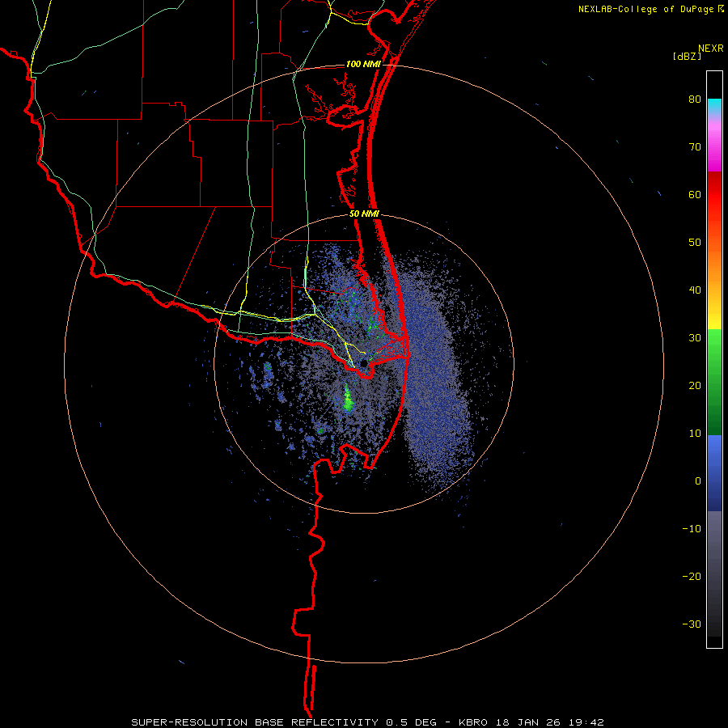Click the 0 dBZ scale value
Viewport: 728px width, 728px height.
tap(698, 481)
